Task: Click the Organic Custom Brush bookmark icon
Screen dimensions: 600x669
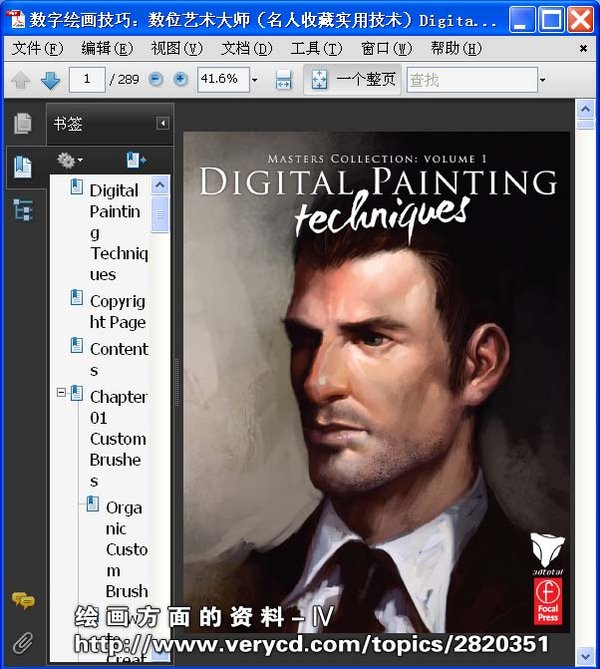Action: [x=93, y=504]
